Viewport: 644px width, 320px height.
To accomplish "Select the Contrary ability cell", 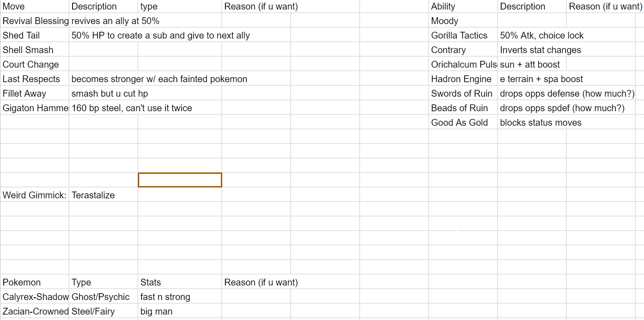I will pos(463,50).
